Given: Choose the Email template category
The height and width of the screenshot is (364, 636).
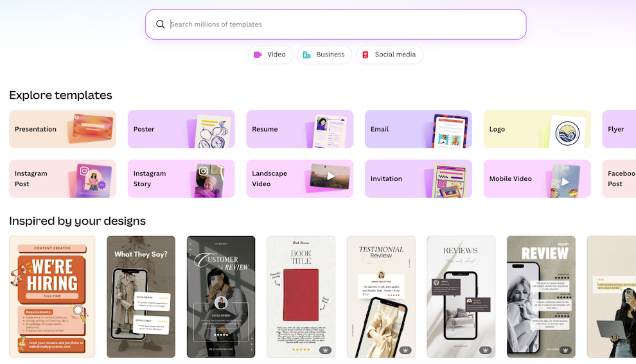Looking at the screenshot, I should (418, 129).
